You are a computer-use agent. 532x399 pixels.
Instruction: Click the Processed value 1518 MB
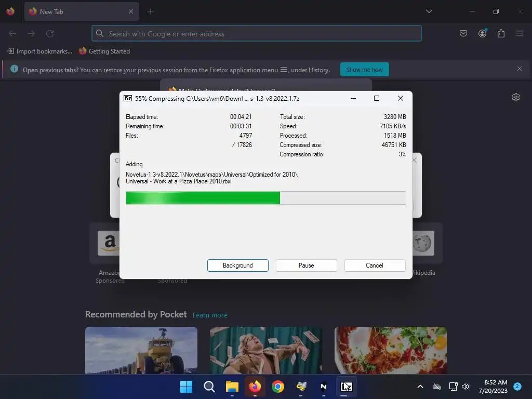click(x=395, y=136)
